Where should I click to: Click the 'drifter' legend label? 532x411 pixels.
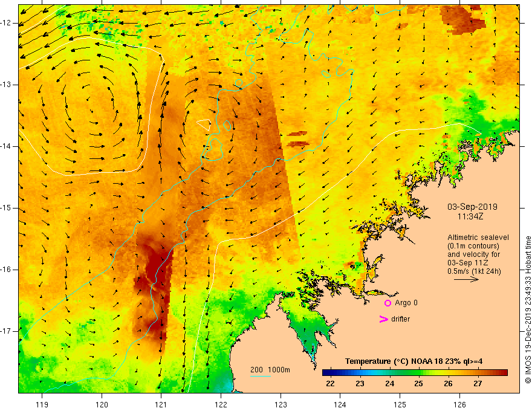[x=400, y=319]
